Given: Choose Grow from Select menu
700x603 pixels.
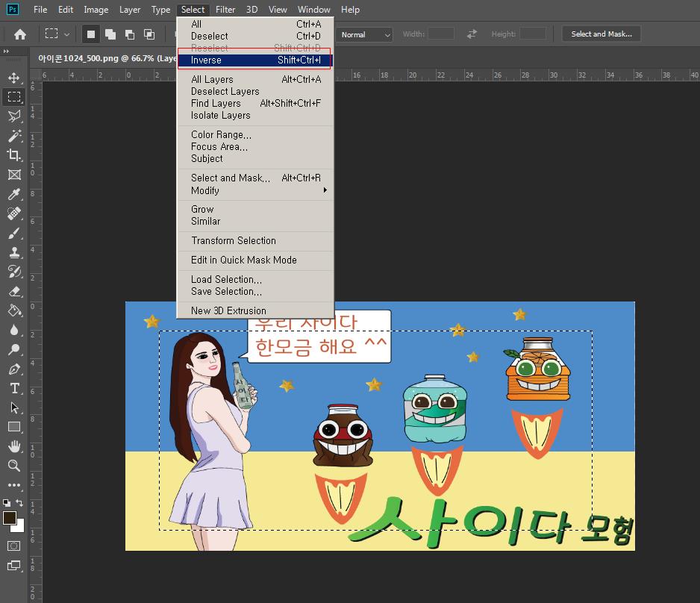Looking at the screenshot, I should click(x=255, y=209).
